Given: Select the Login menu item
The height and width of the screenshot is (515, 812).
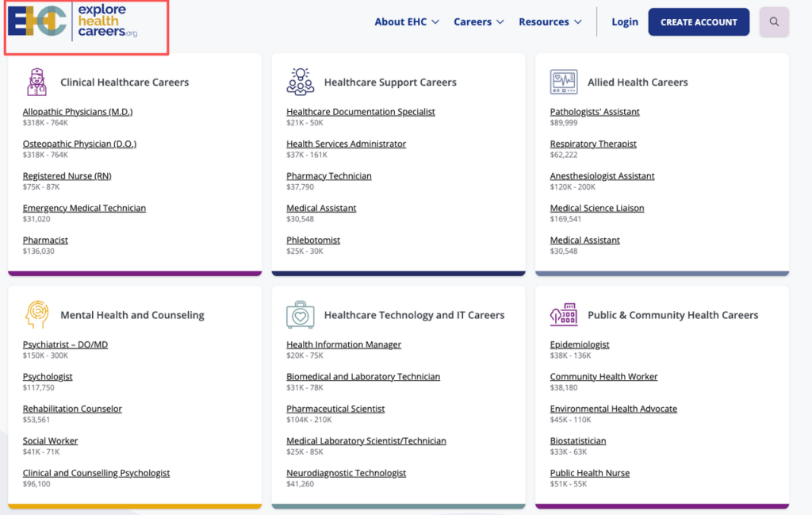Looking at the screenshot, I should (625, 21).
